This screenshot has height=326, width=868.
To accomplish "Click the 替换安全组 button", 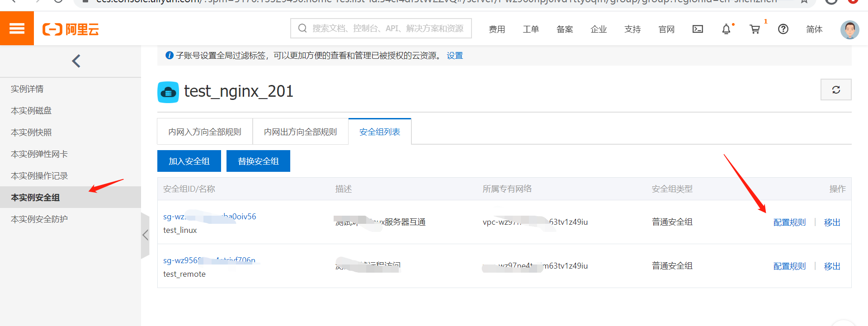I will coord(258,161).
